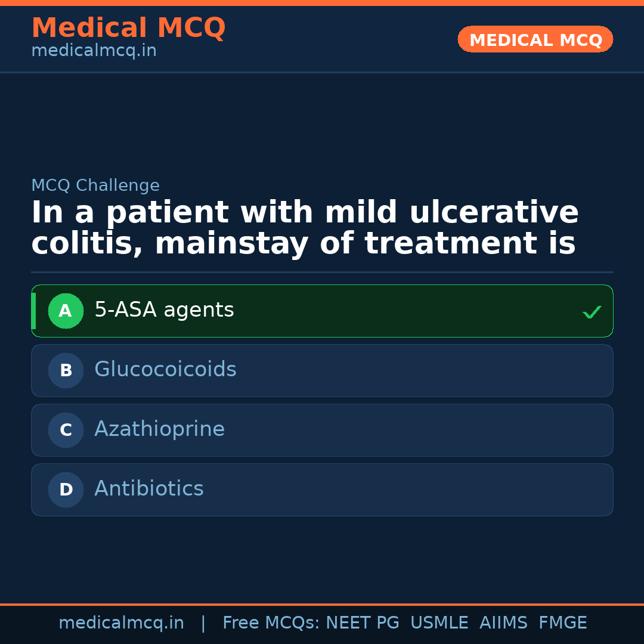Click the Medical MCQ header title

pos(128,28)
